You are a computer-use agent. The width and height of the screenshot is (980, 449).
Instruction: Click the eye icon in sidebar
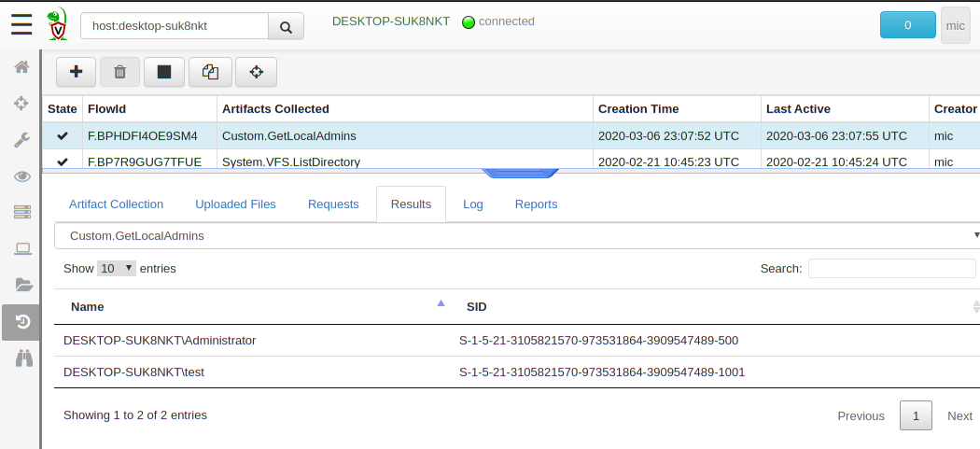[x=21, y=176]
